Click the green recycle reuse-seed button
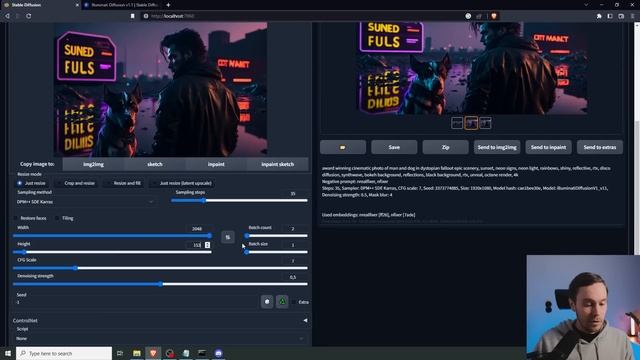640x360 pixels. 282,302
